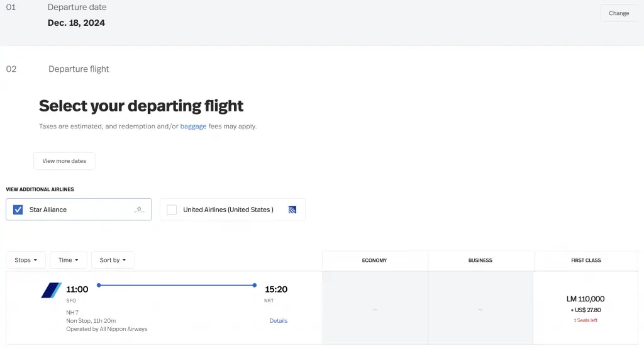644x348 pixels.
Task: Click the All Nippon Airways logo icon
Action: pos(51,290)
